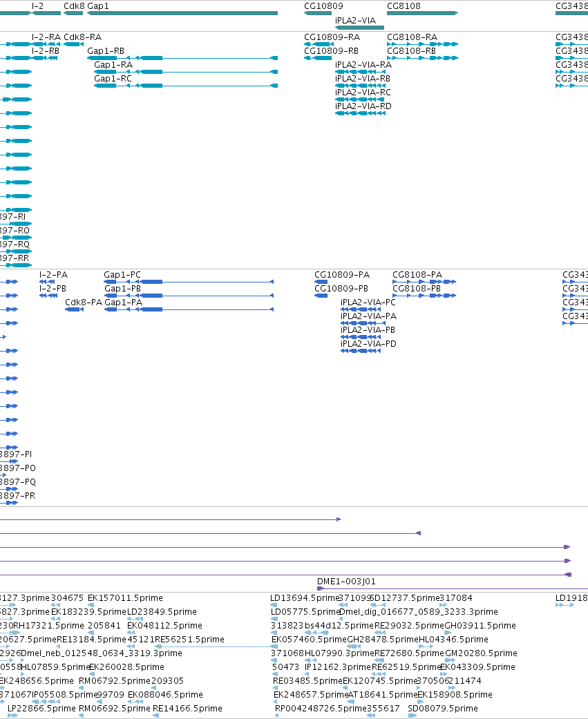Image resolution: width=588 pixels, height=719 pixels.
Task: Click EST RE03485.5prime
Action: [x=307, y=680]
